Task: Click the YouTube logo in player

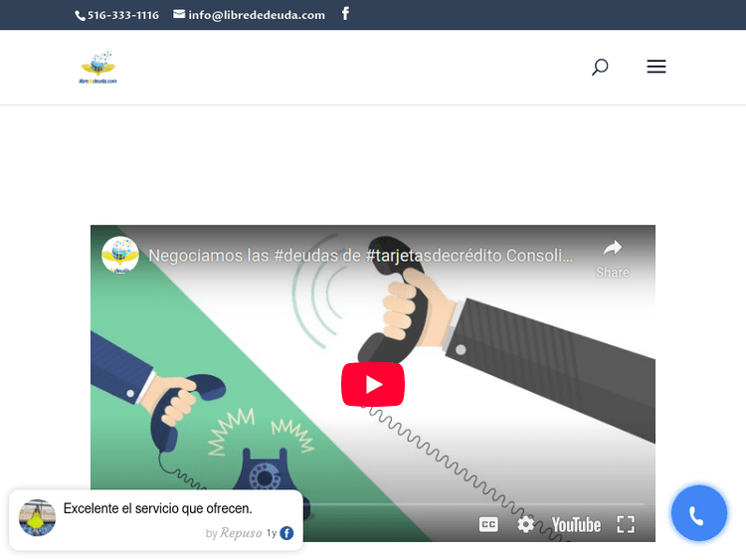Action: (576, 524)
